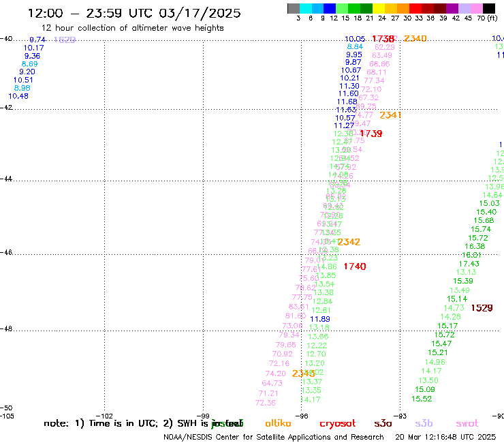Click the blue 12 ft legend swatch
Image resolution: width=504 pixels, height=443 pixels.
(x=330, y=8)
